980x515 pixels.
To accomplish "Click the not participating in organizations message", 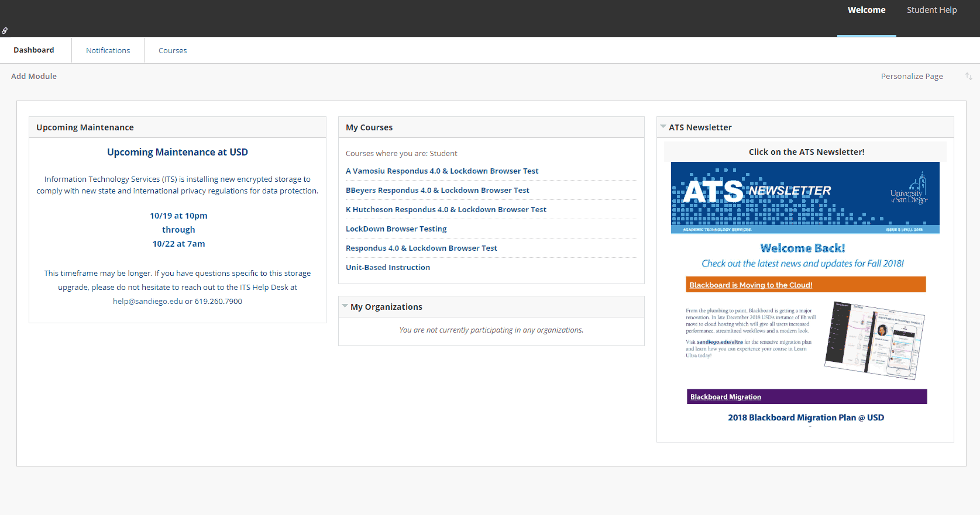I will point(491,330).
